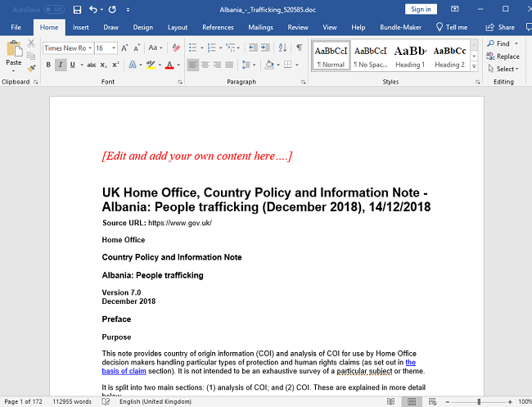Viewport: 532px width, 407px height.
Task: Open the Ribbon Display Options button
Action: 454,9
